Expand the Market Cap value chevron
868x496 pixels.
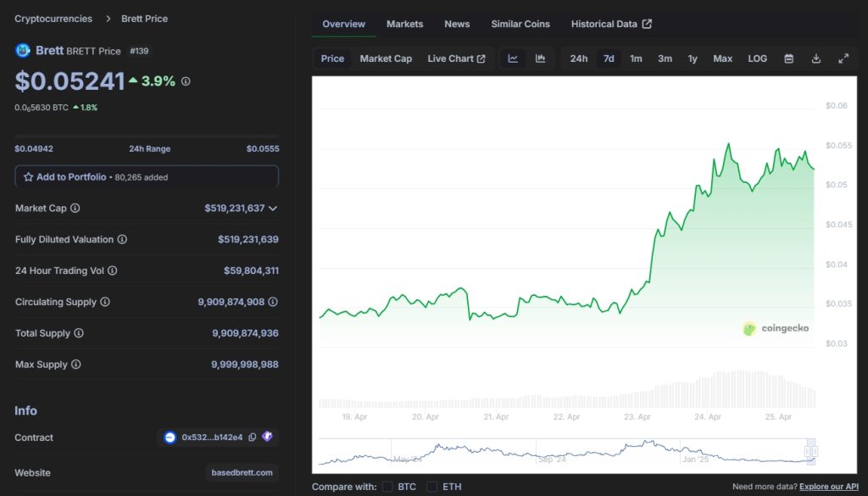(x=273, y=209)
